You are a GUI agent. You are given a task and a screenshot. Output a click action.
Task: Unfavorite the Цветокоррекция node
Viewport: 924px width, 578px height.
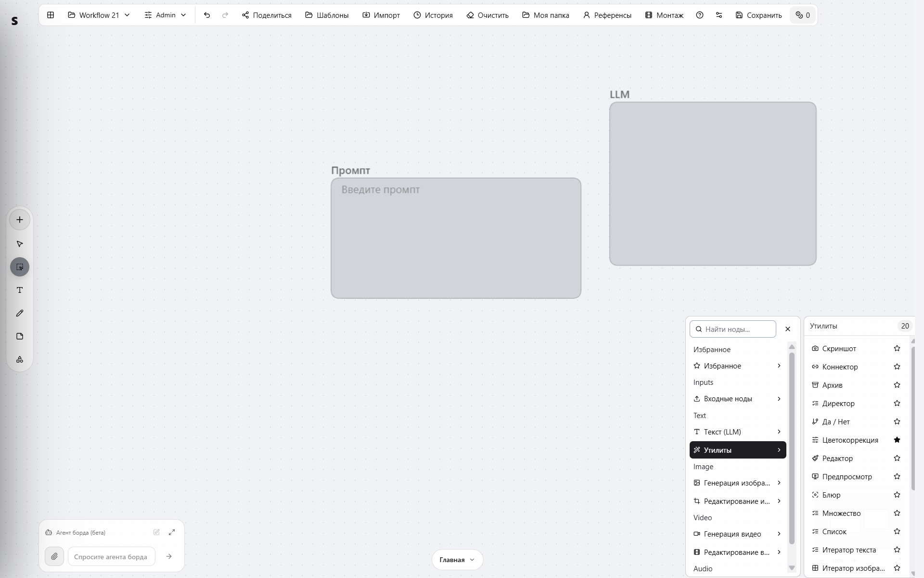click(897, 440)
